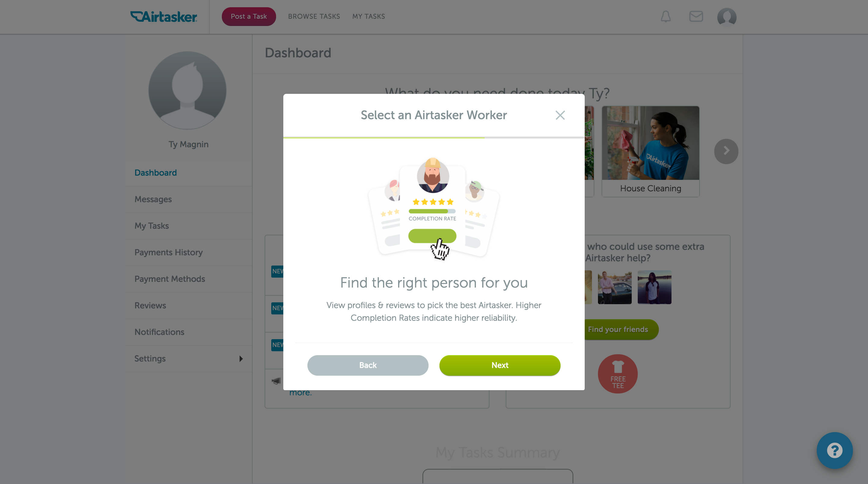Close the Select an Airtasker Worker dialog
This screenshot has width=868, height=484.
[560, 115]
